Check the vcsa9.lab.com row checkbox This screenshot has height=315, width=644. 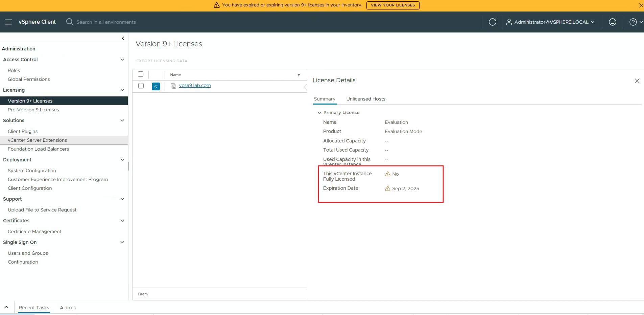click(x=141, y=86)
